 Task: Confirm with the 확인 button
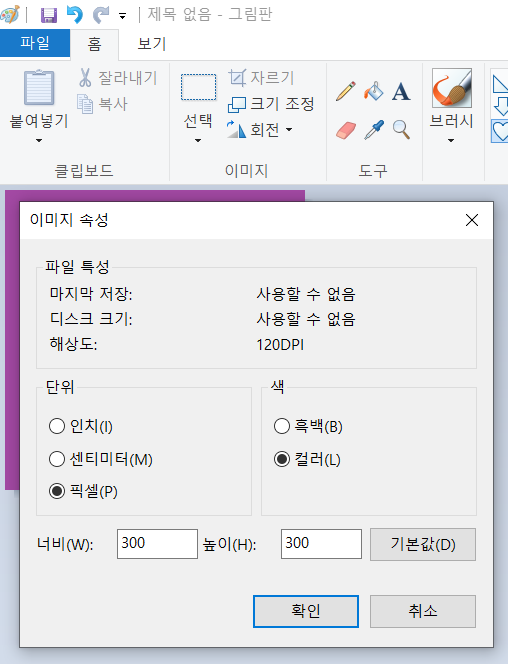coord(306,611)
